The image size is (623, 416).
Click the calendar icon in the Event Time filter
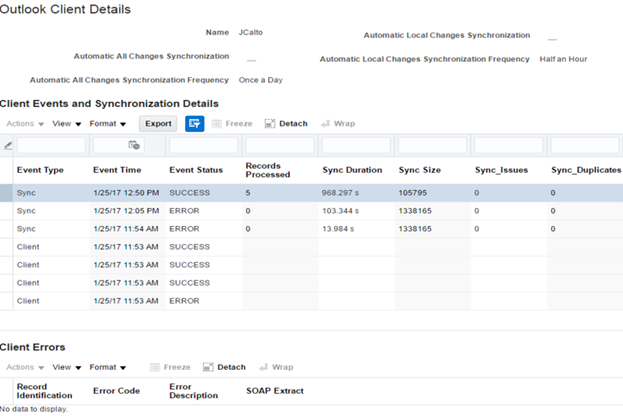coord(133,146)
